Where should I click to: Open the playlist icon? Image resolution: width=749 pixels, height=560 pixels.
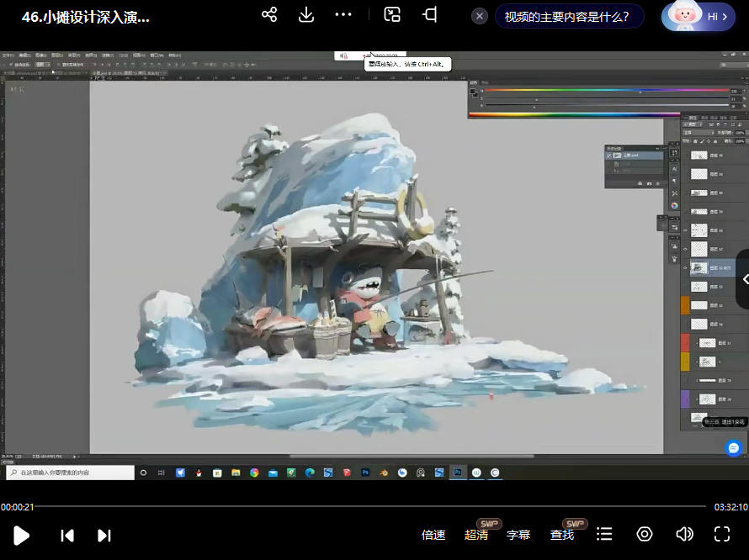tap(603, 534)
